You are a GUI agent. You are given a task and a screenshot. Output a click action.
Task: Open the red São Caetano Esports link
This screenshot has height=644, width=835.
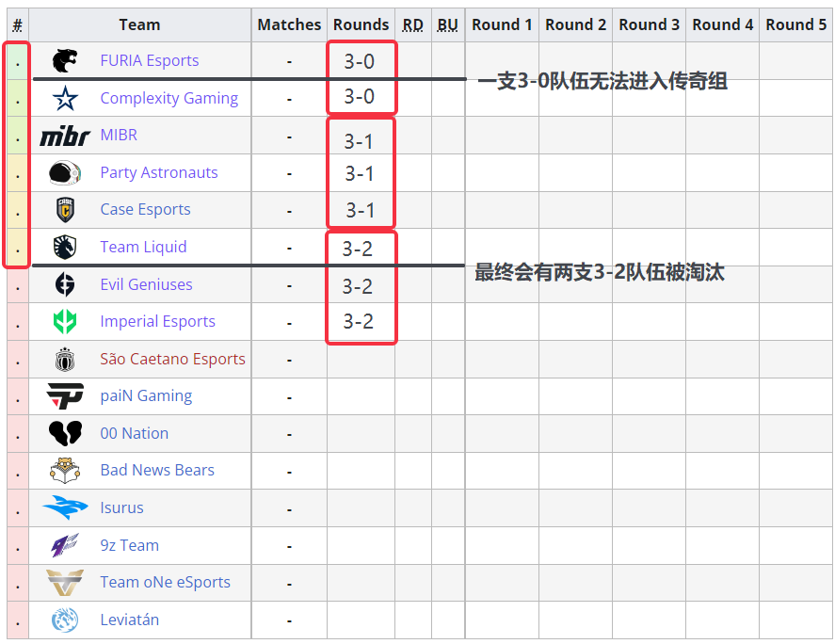[x=173, y=359]
